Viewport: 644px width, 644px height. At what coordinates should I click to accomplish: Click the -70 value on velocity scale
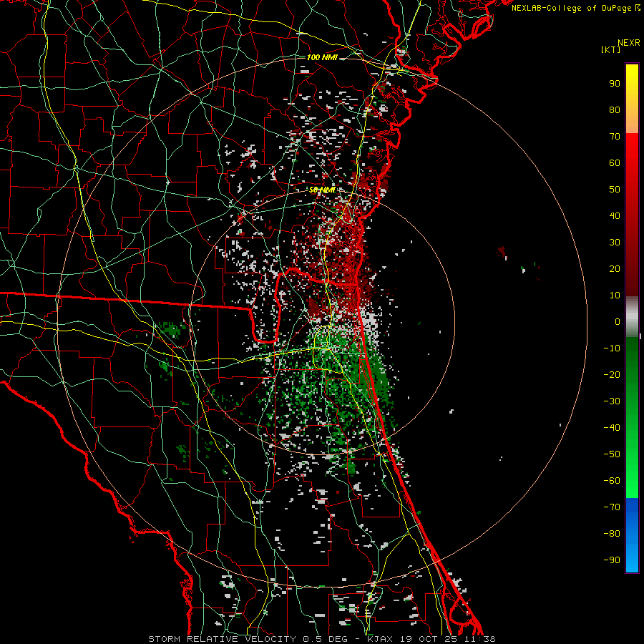[x=612, y=507]
